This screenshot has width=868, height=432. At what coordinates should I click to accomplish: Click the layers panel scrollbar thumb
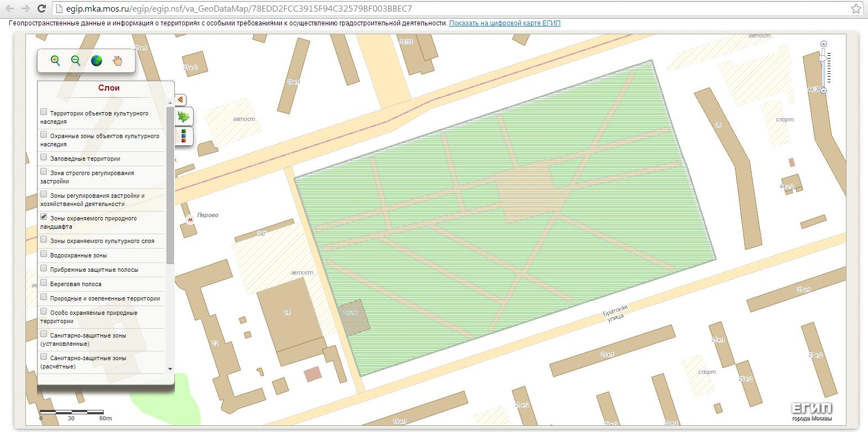pyautogui.click(x=170, y=185)
